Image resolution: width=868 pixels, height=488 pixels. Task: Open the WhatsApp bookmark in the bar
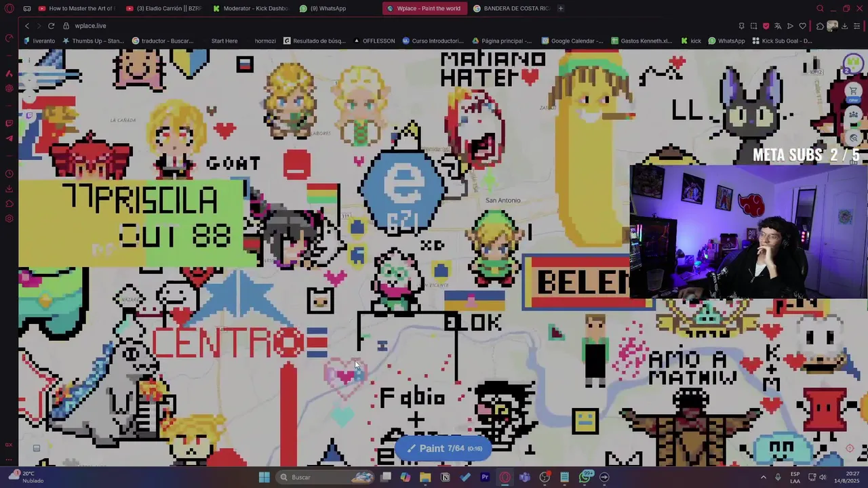726,41
